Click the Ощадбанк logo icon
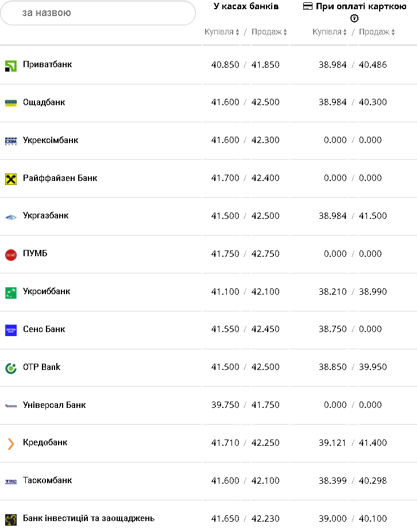This screenshot has height=532, width=417. [11, 103]
